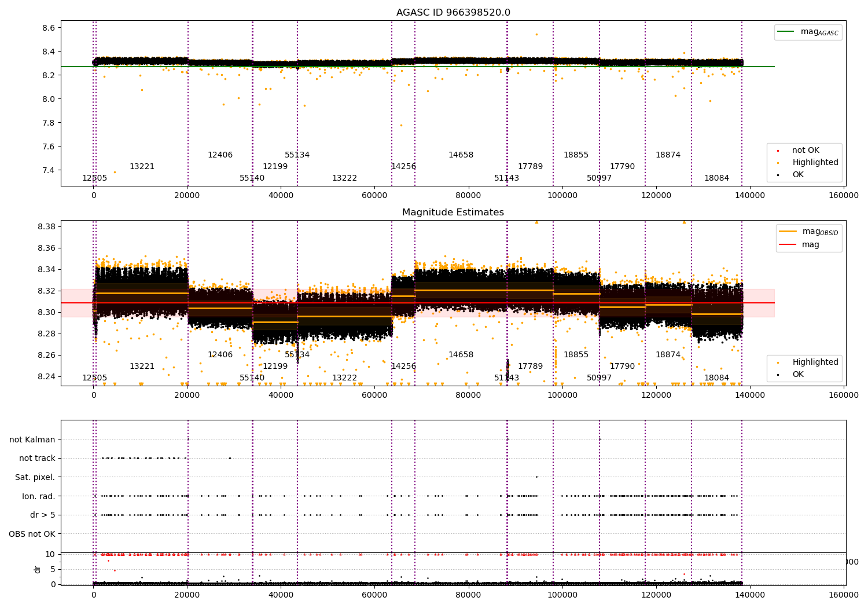This screenshot has height=608, width=868.
Task: Click the 'Magnitude Estimates' plot title
Action: click(453, 213)
